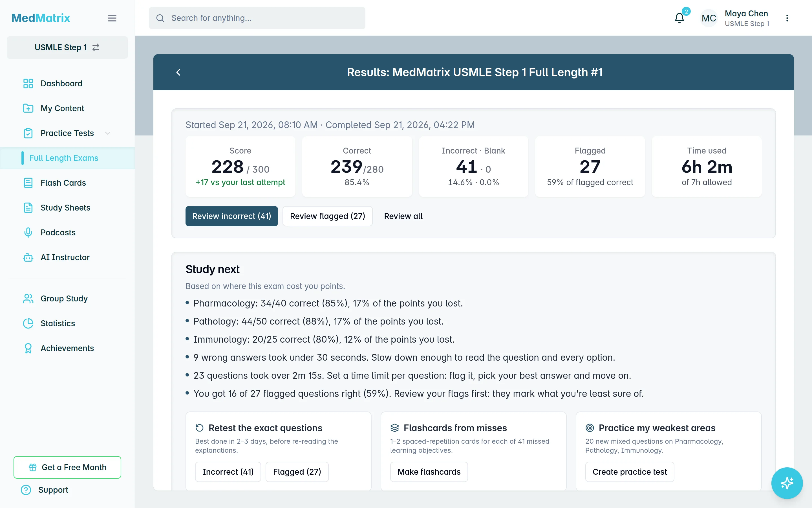
Task: Open the Statistics page
Action: pyautogui.click(x=67, y=323)
